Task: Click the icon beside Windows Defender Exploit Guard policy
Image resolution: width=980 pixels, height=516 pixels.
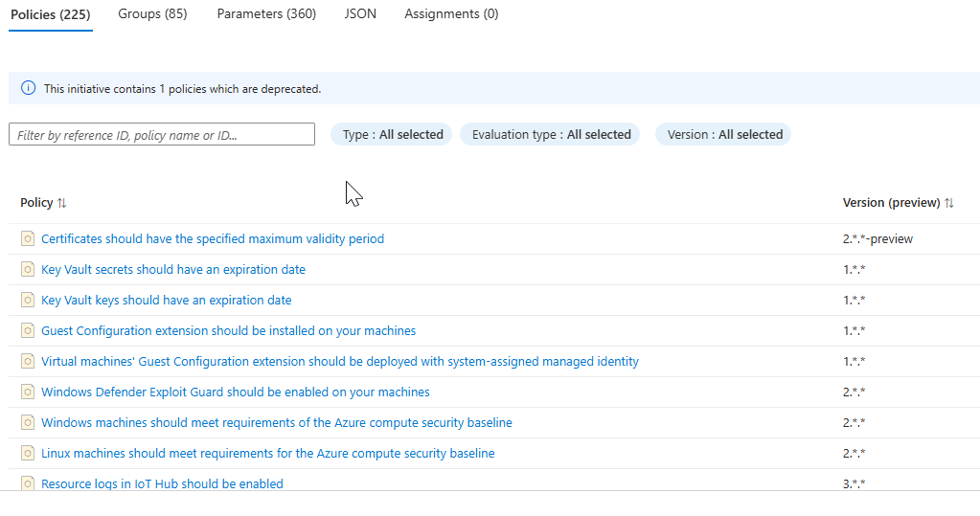Action: (x=28, y=392)
